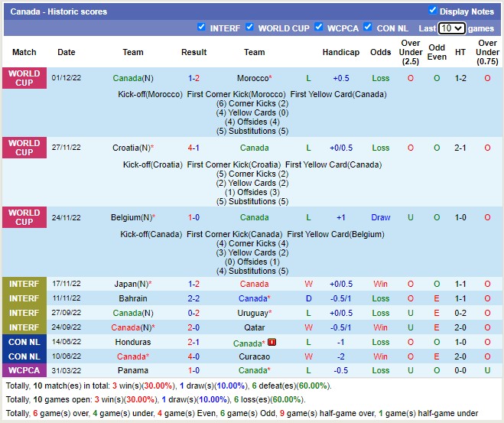504x423 pixels.
Task: Toggle the Display Notes checkbox
Action: [433, 11]
